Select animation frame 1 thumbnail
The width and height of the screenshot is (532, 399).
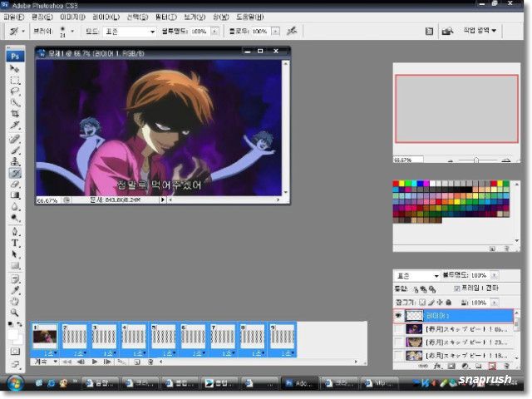(x=45, y=337)
